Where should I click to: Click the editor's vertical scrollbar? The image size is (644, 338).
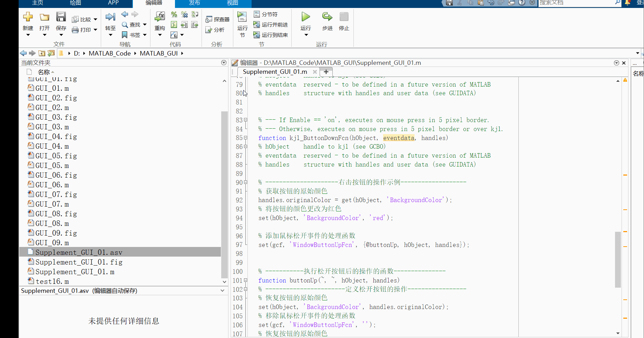(618, 259)
